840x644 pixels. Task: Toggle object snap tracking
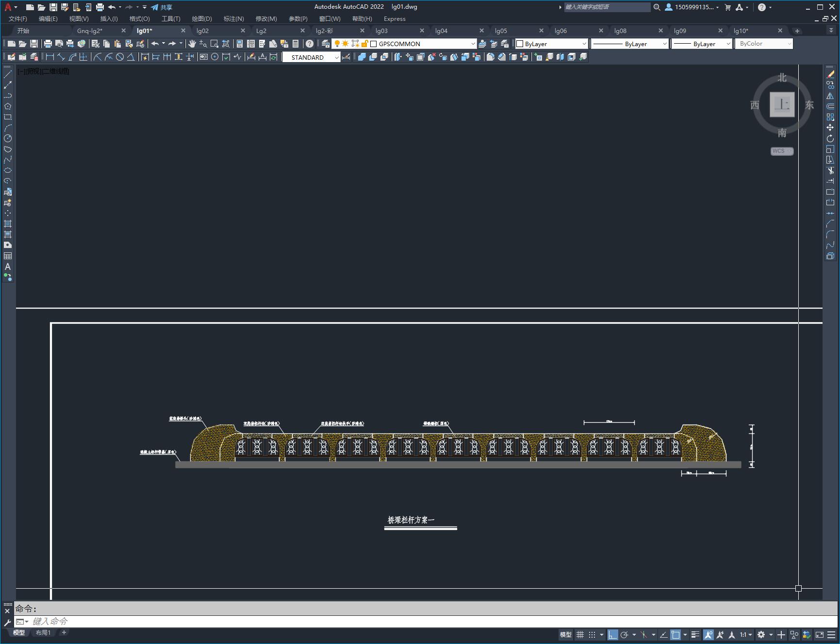[x=663, y=635]
